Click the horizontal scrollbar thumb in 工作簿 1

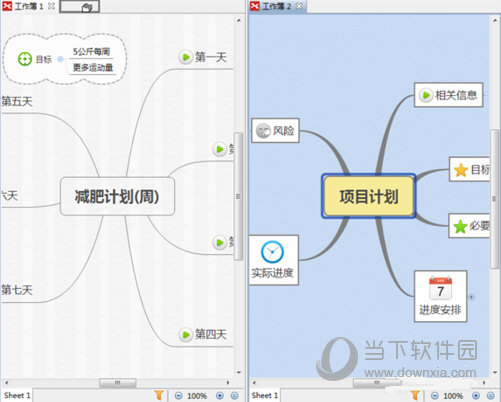click(x=118, y=383)
